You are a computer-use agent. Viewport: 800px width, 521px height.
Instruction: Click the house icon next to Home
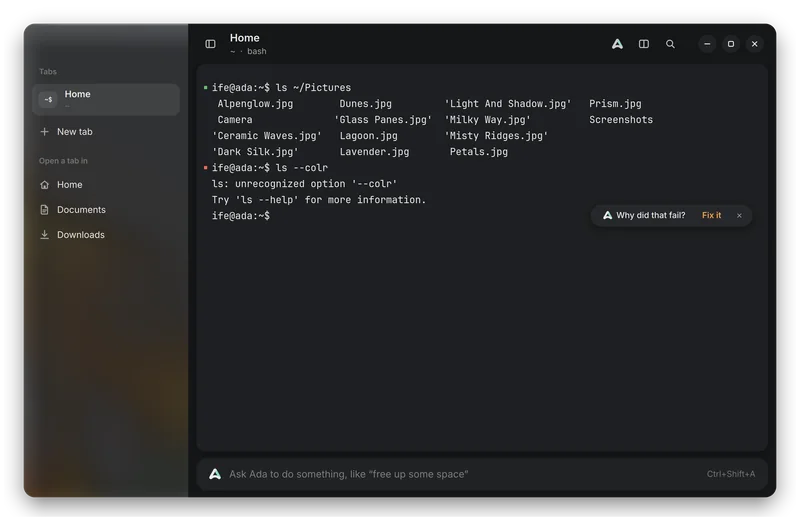click(44, 185)
